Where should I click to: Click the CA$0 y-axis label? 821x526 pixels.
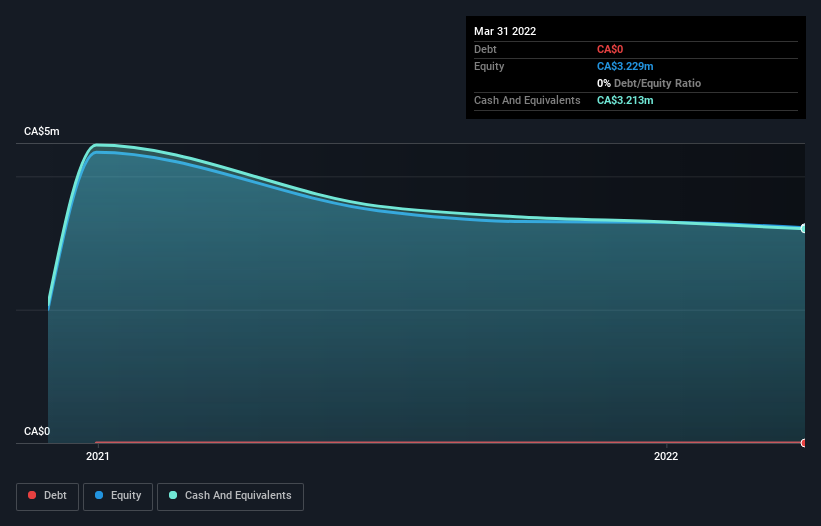tap(37, 431)
